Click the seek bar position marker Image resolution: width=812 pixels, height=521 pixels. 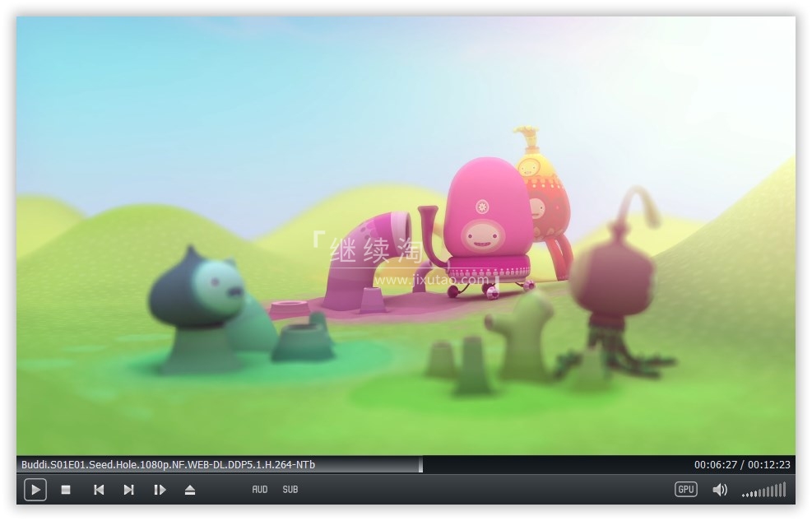coord(421,465)
